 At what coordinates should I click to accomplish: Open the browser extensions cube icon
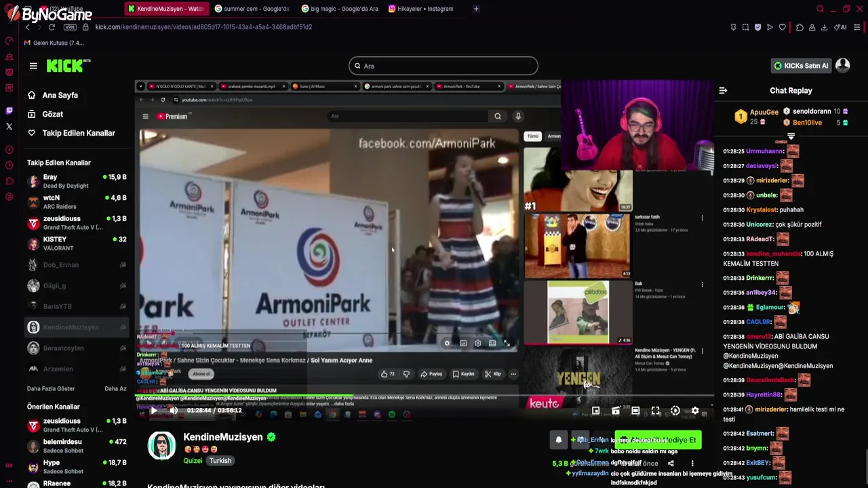click(x=800, y=27)
